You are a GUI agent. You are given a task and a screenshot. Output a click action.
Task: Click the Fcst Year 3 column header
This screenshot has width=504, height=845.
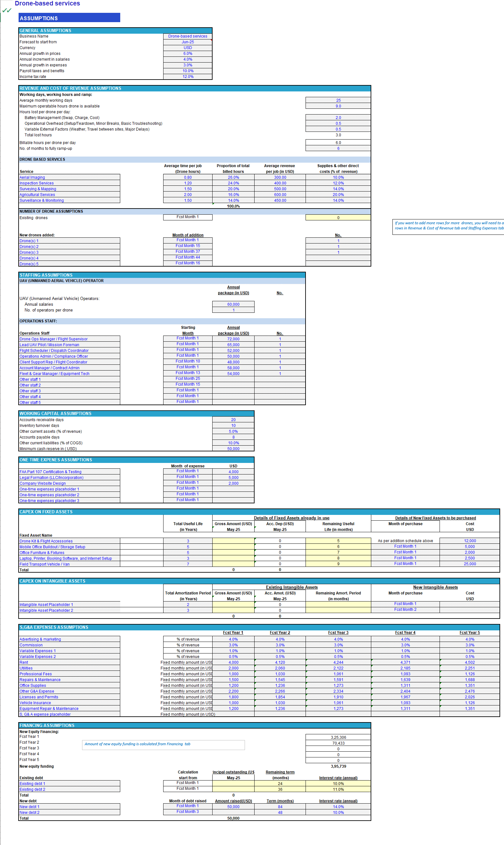coord(338,633)
